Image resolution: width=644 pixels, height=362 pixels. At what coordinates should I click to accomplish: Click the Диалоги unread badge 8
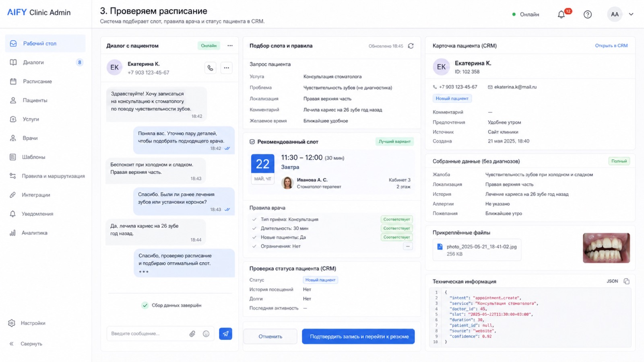[80, 62]
